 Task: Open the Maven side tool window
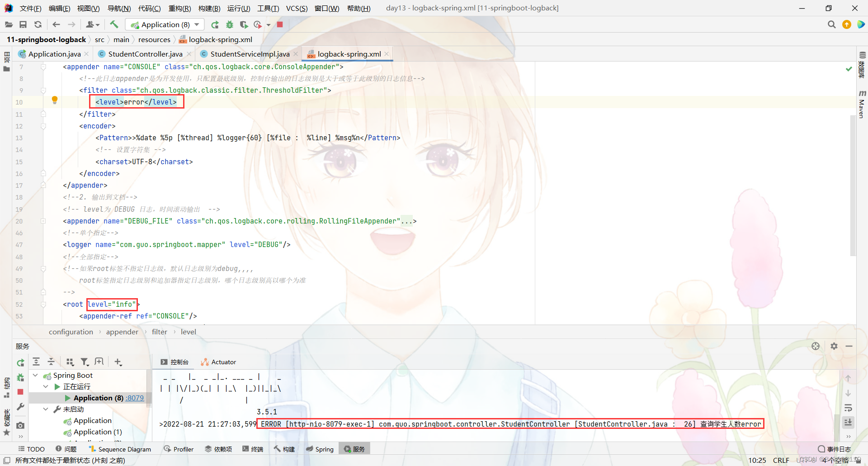coord(862,105)
